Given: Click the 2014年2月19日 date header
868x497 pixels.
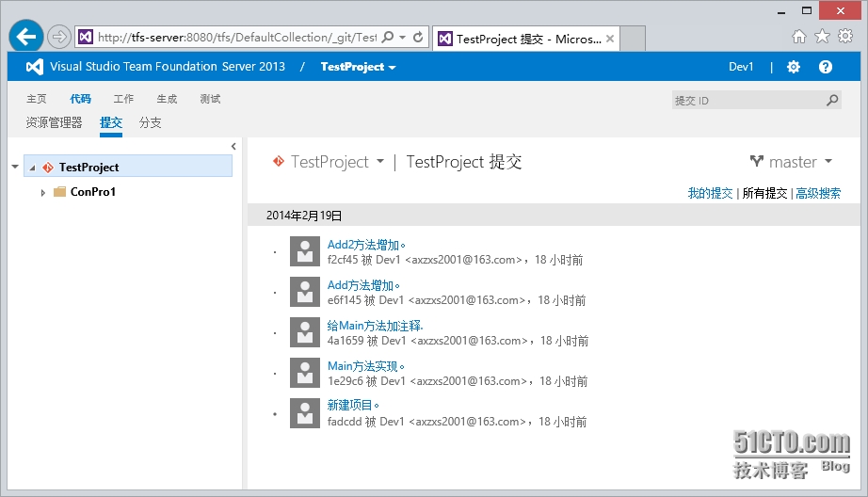Looking at the screenshot, I should click(304, 216).
